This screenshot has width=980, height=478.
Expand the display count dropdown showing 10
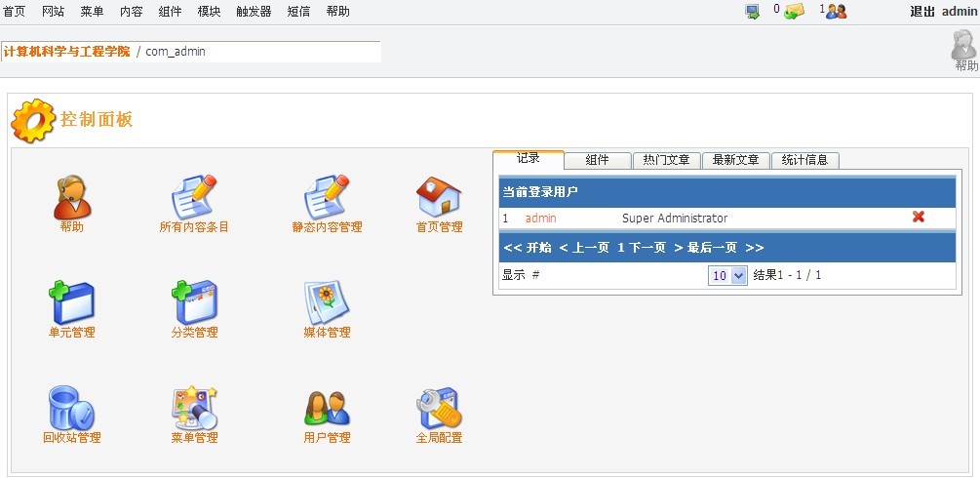pyautogui.click(x=727, y=276)
